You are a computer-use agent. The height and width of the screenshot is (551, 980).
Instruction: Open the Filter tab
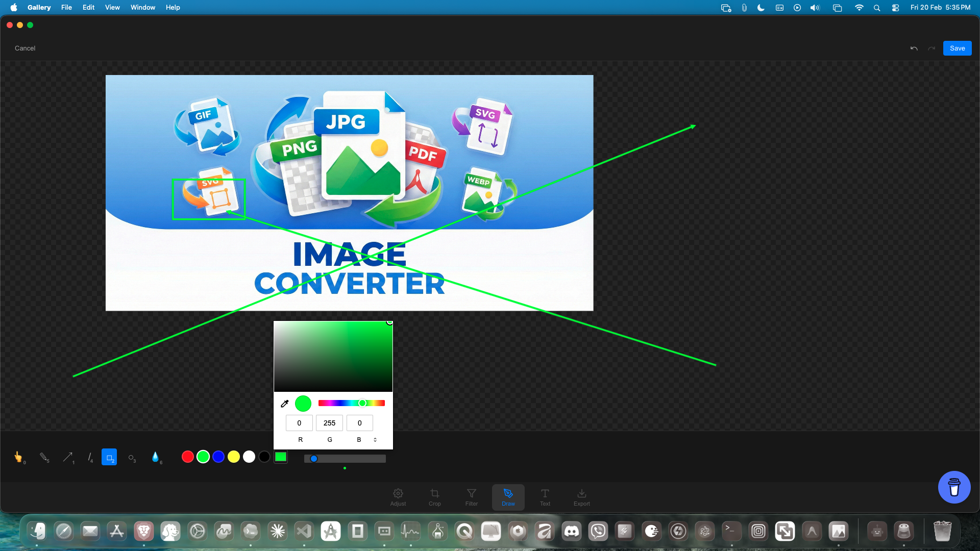point(471,497)
